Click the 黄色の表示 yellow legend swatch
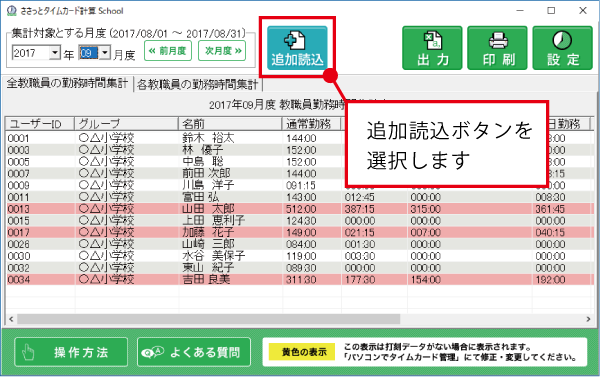This screenshot has width=600, height=377. [302, 352]
